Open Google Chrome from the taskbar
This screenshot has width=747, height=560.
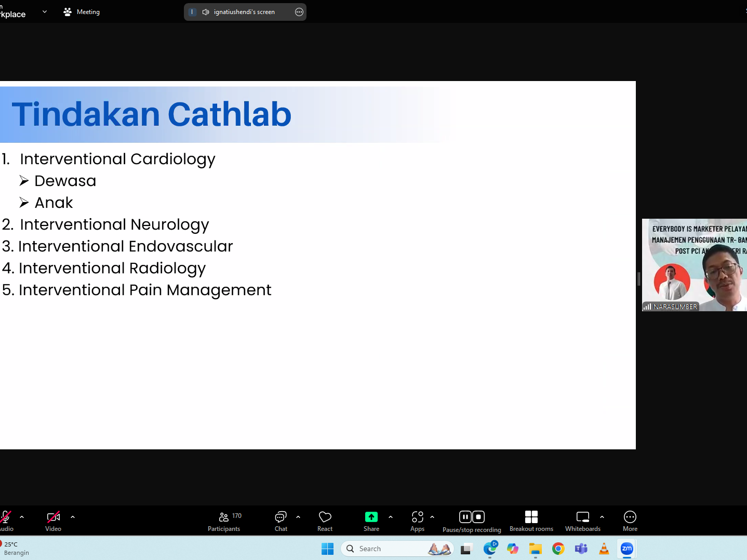point(558,549)
